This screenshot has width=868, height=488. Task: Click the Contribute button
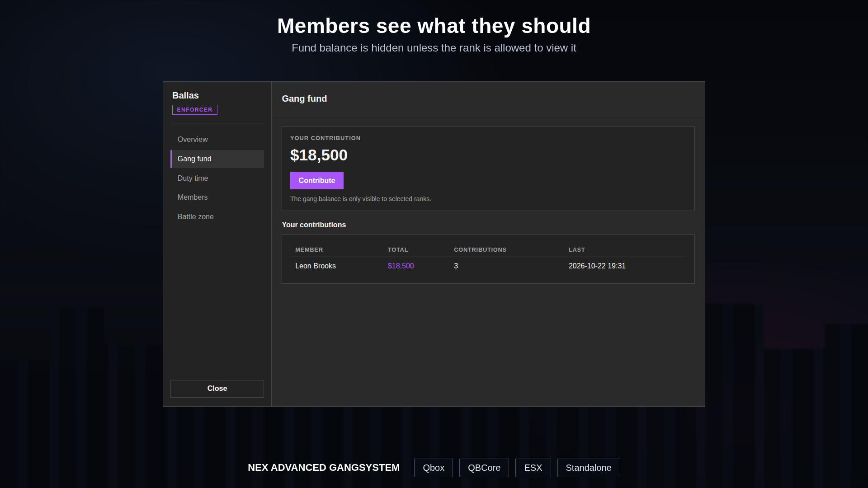317,181
